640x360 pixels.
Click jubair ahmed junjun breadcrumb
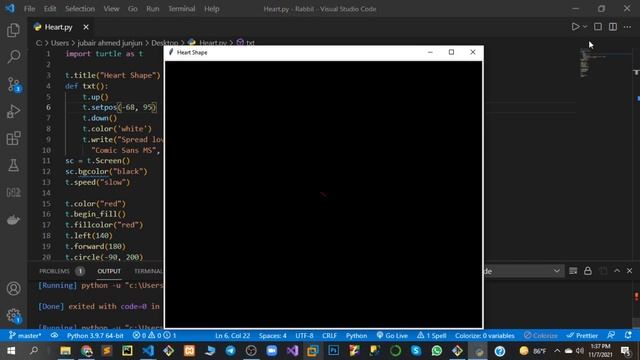[x=110, y=42]
